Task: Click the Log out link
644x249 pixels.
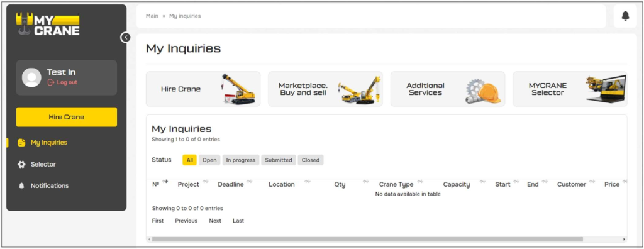Action: point(67,82)
